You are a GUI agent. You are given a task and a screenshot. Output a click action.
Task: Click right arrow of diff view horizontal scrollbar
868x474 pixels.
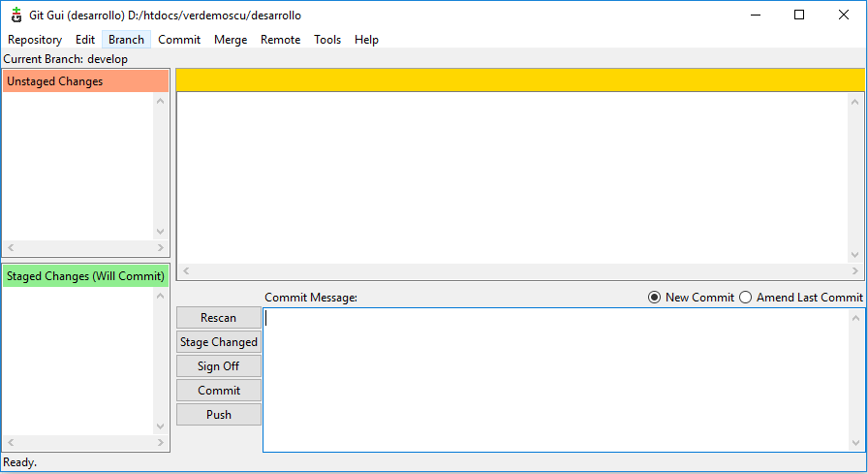tap(854, 270)
